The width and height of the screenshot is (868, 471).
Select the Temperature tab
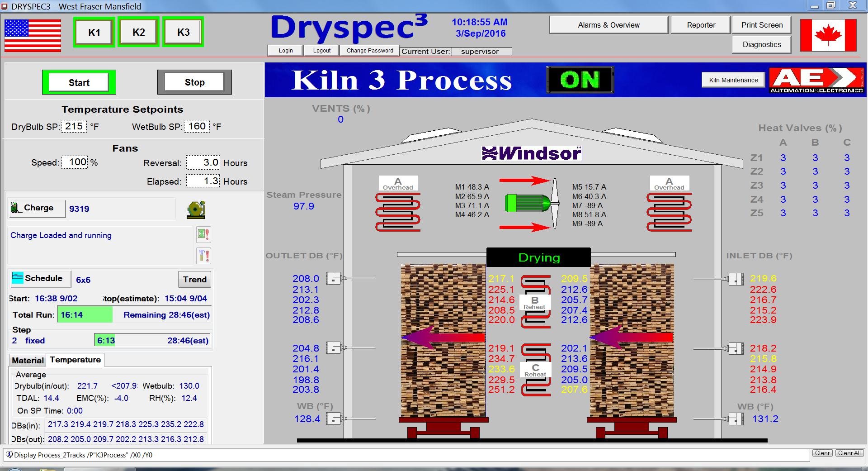[x=75, y=360]
